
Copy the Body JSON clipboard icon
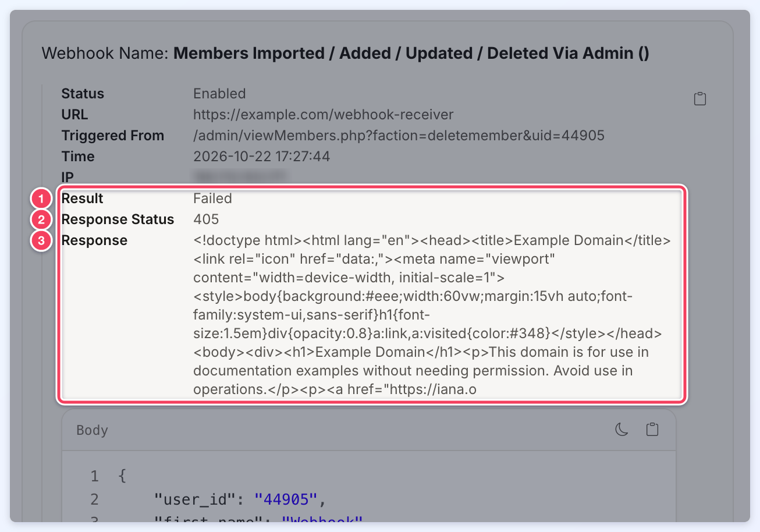[652, 430]
